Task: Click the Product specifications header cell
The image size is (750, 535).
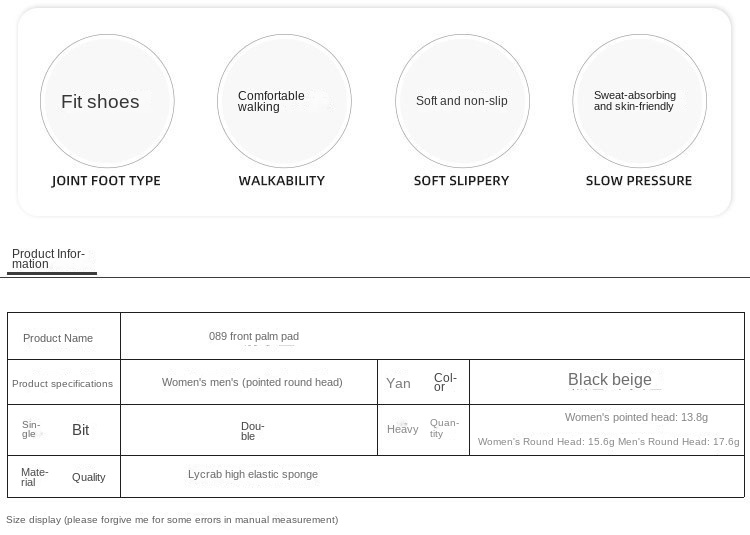Action: (63, 383)
